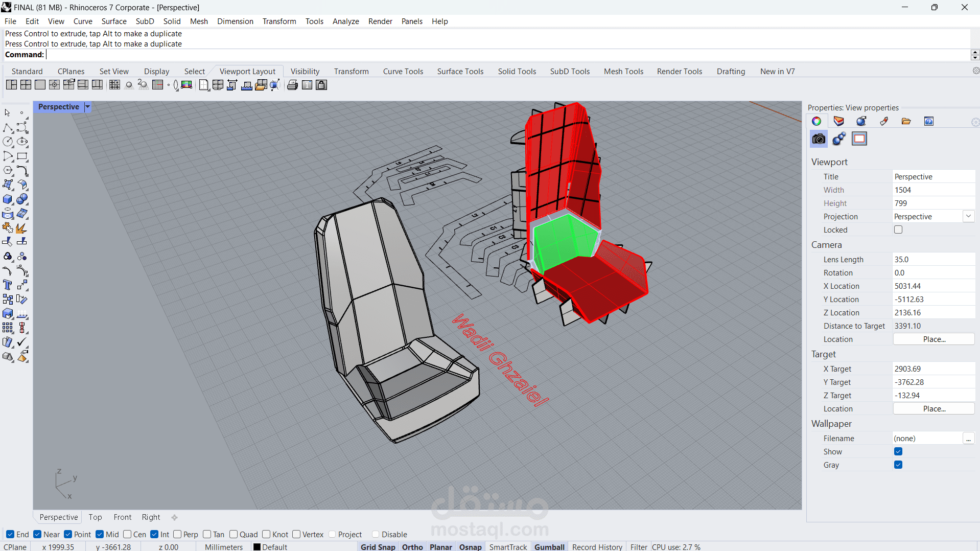Open the Layers panel icon in Properties
980x551 pixels.
[x=838, y=121]
